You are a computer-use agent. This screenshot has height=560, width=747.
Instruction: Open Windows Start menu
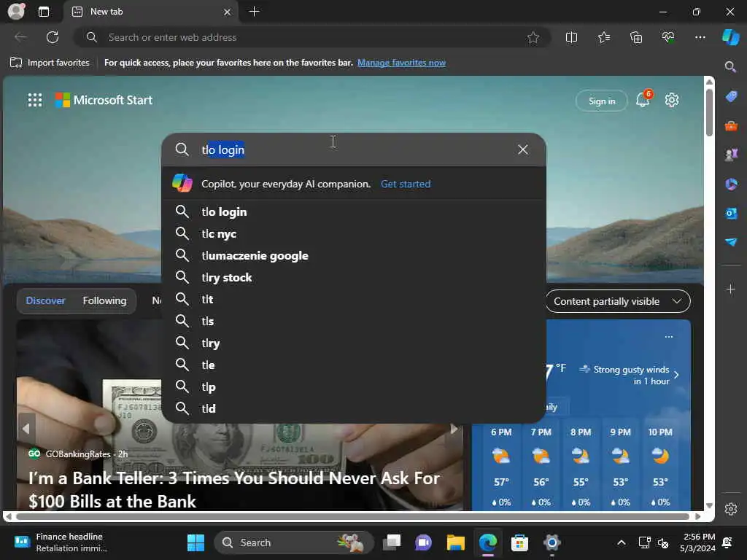click(x=196, y=542)
